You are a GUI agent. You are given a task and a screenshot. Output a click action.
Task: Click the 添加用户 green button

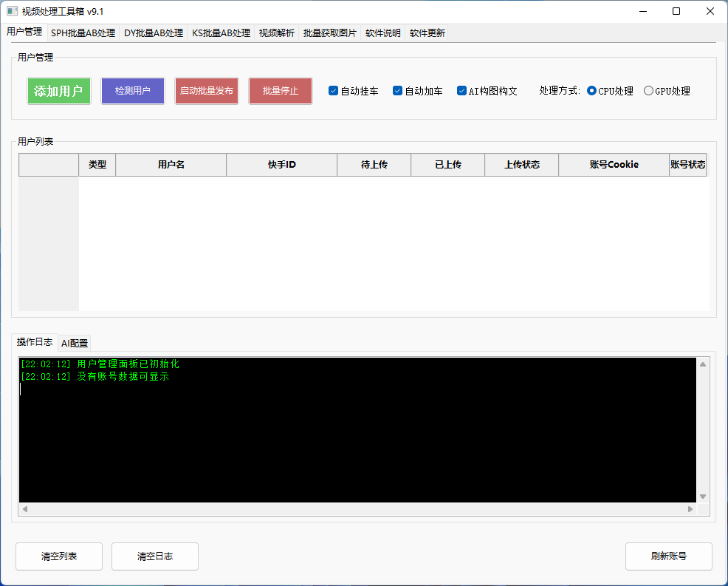tap(59, 91)
